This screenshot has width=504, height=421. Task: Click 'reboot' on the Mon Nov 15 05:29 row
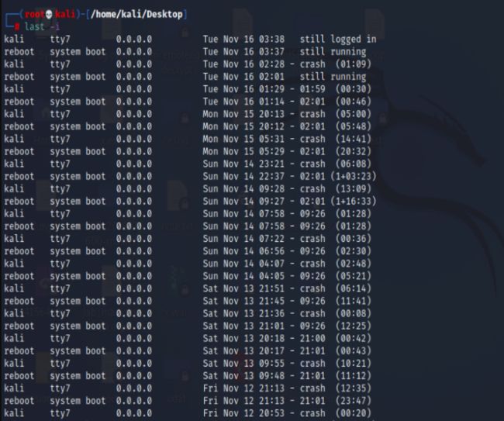click(x=19, y=152)
